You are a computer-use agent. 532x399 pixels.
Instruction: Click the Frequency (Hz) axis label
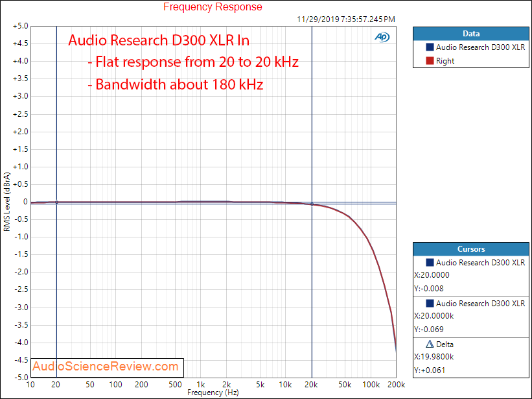(x=213, y=393)
